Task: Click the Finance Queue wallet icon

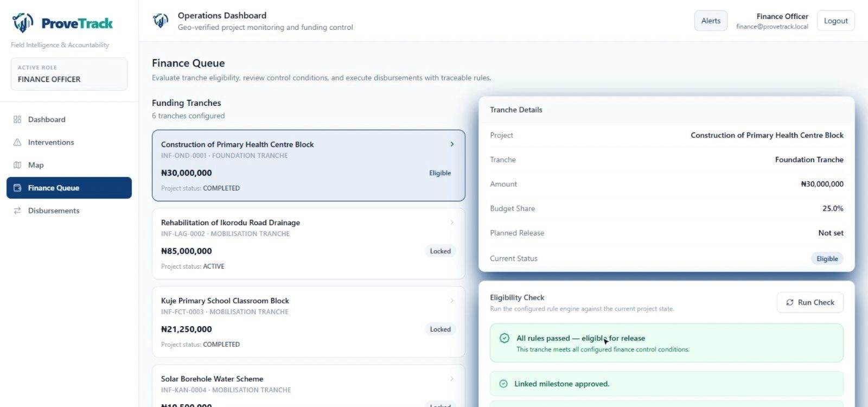Action: (17, 188)
